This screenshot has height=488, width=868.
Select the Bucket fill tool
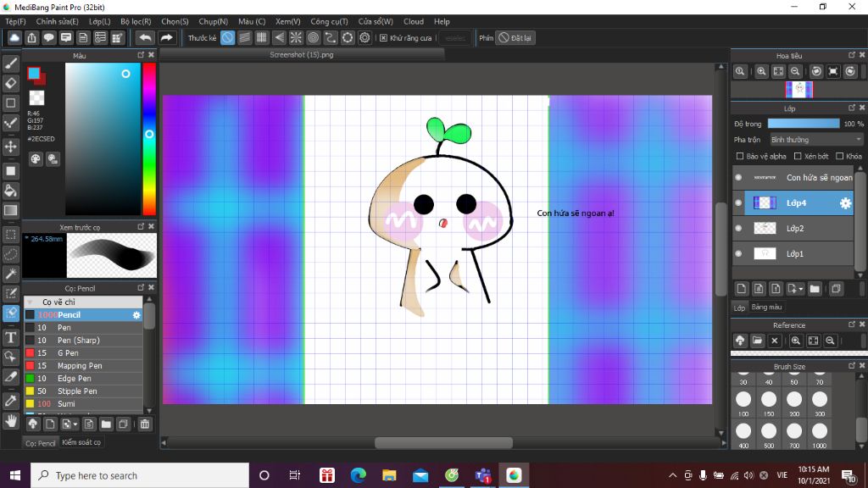(x=11, y=191)
